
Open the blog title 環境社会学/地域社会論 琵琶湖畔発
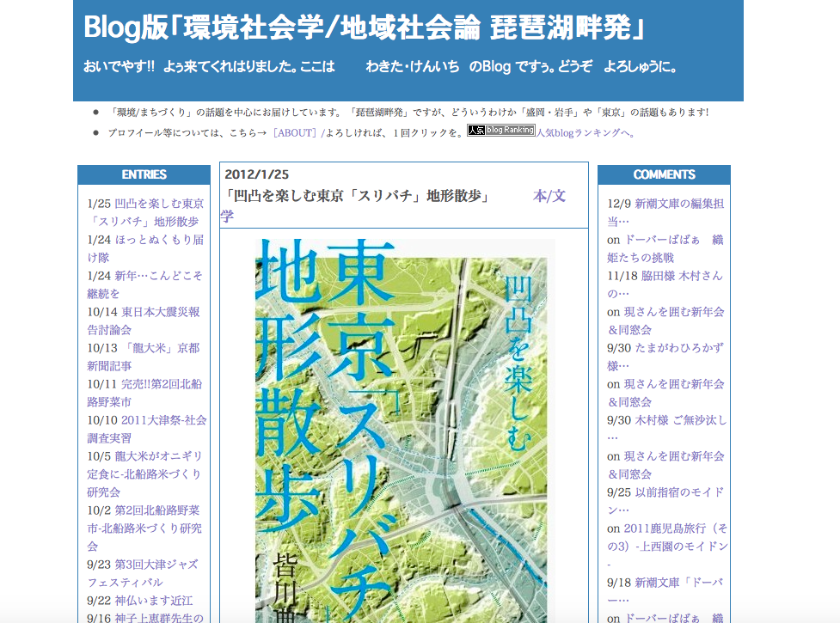(364, 27)
